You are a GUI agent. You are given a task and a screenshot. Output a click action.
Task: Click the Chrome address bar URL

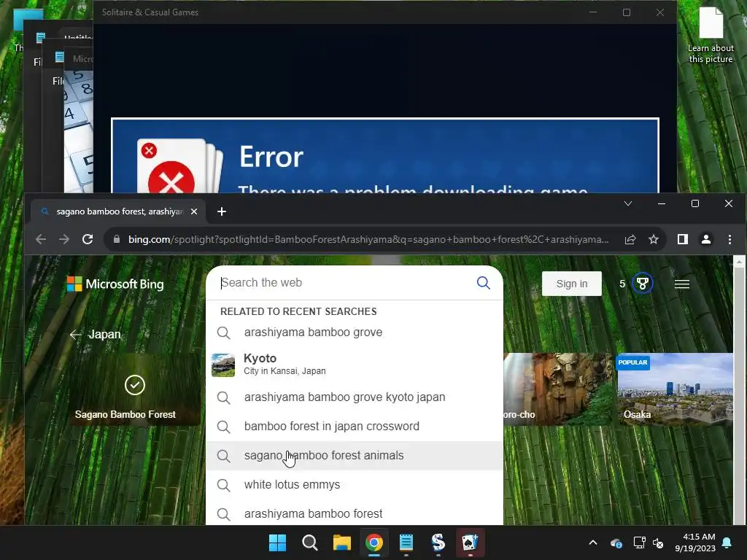368,239
